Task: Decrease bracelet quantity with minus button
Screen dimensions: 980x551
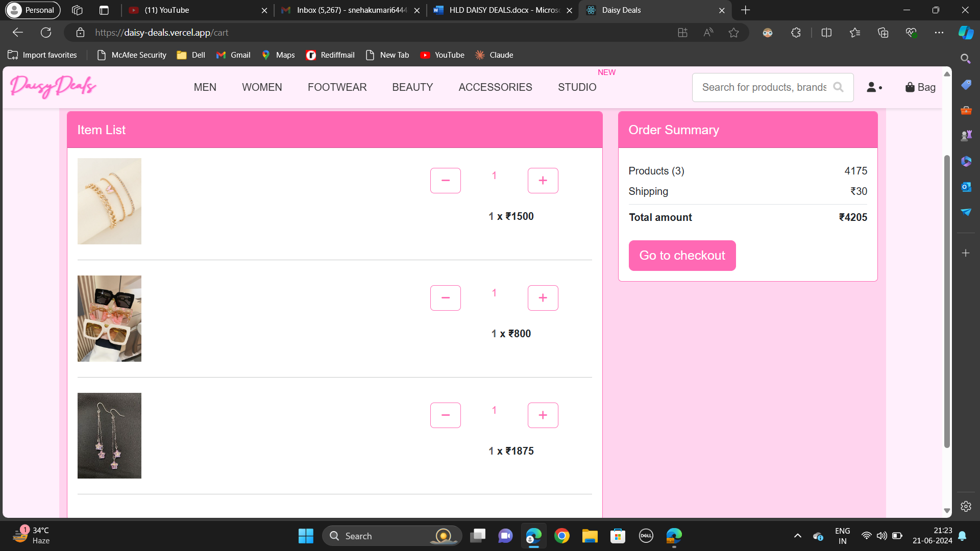Action: click(x=445, y=181)
